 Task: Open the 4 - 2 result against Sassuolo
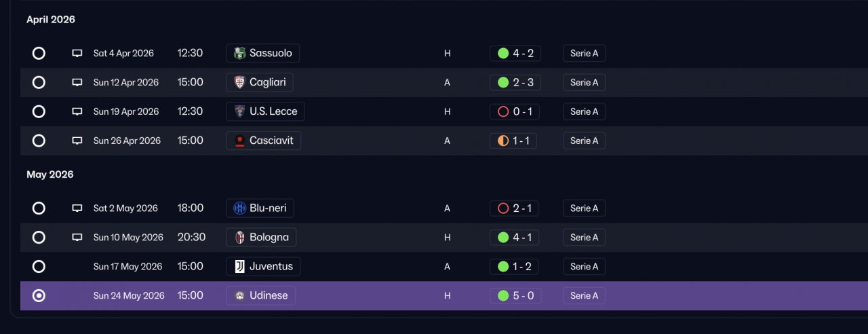click(515, 54)
